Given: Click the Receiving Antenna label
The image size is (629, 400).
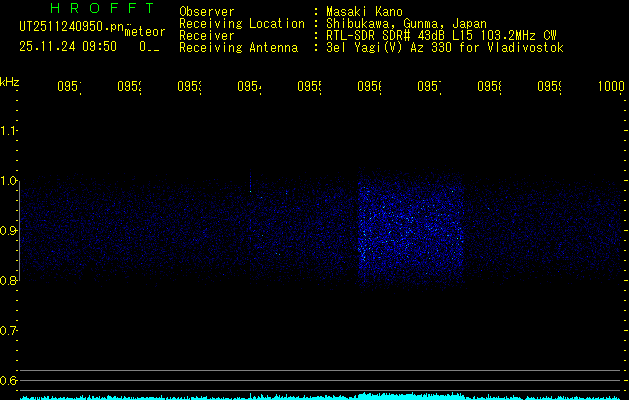Looking at the screenshot, I should [x=238, y=48].
